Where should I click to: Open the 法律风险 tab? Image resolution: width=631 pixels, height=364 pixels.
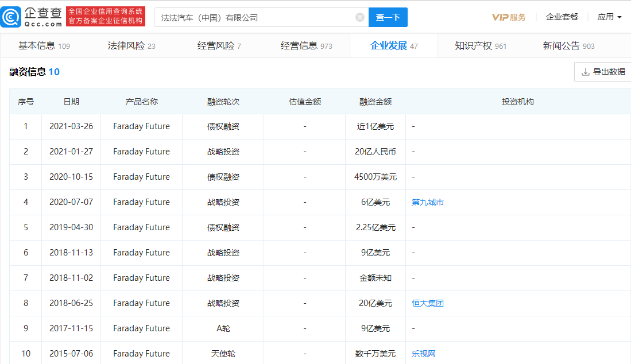[x=131, y=46]
